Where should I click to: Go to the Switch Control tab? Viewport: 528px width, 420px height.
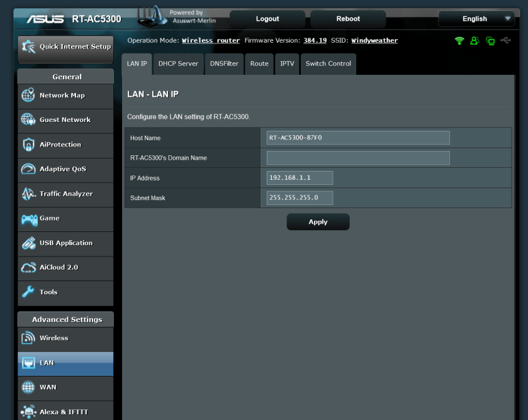point(328,64)
